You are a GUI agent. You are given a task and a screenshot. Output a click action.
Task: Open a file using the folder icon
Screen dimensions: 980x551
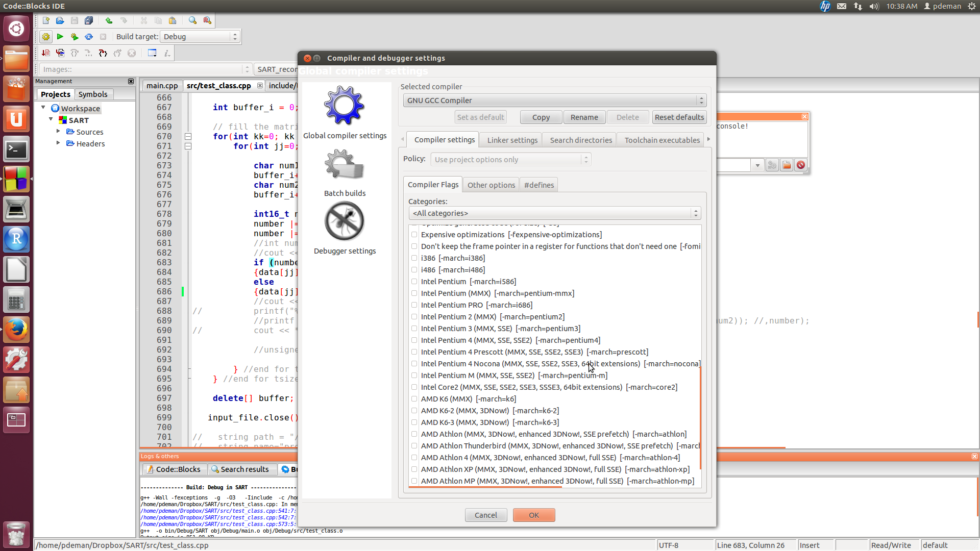(60, 20)
